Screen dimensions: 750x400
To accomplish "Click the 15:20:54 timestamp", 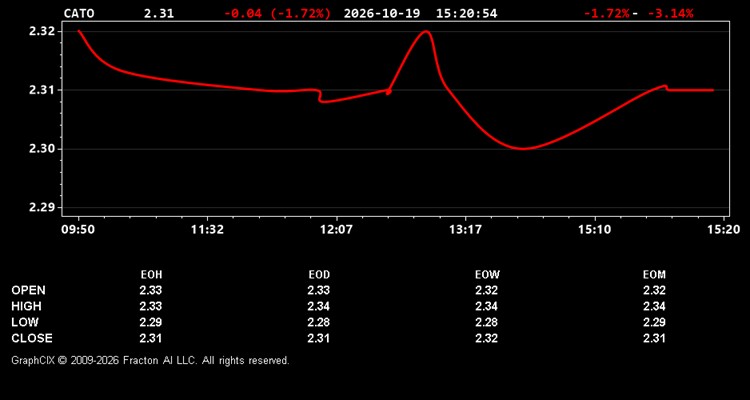I will tap(466, 13).
